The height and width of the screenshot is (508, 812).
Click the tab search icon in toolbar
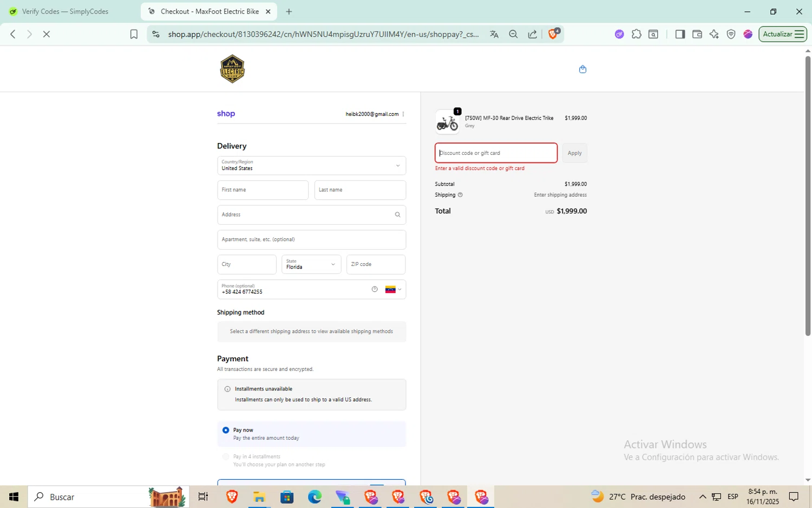coord(653,34)
